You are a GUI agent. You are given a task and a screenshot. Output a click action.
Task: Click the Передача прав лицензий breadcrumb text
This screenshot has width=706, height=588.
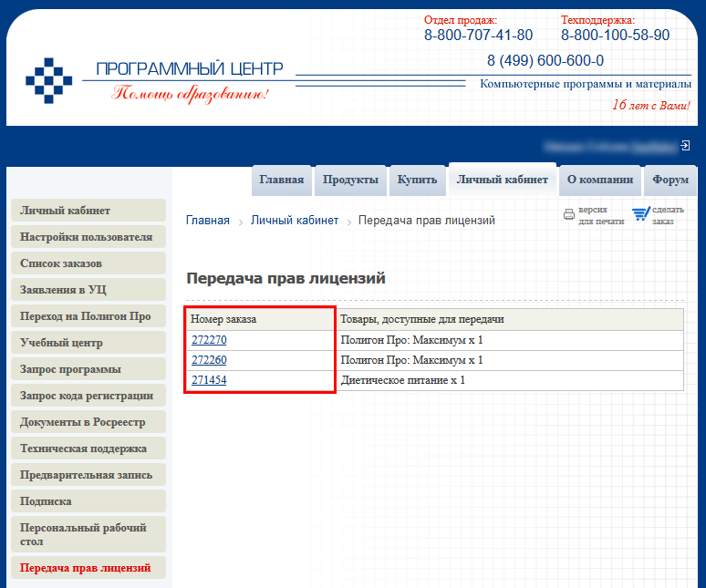426,221
